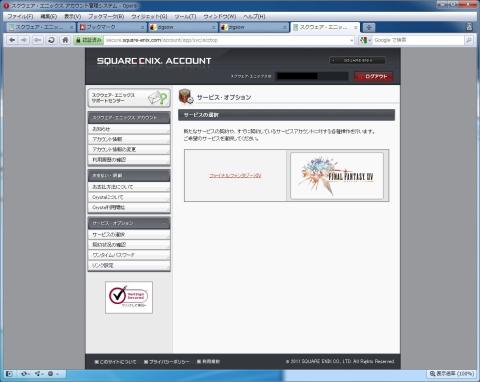Open the ブックマーク(B) menu
This screenshot has width=480, height=382.
tap(106, 16)
